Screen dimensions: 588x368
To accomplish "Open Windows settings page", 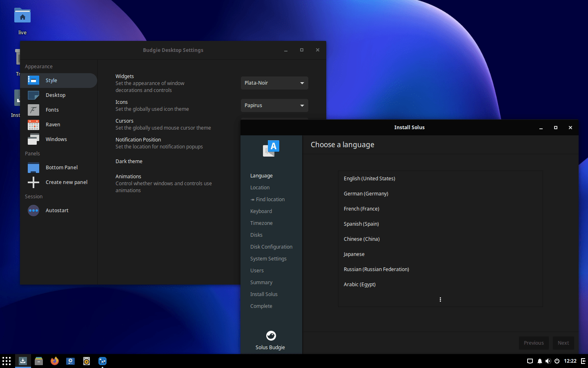I will coord(59,139).
